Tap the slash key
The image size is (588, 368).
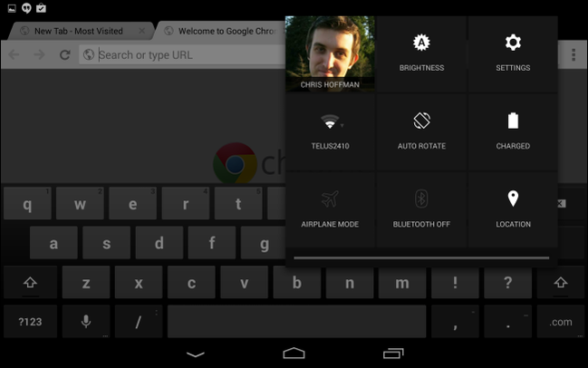click(139, 322)
